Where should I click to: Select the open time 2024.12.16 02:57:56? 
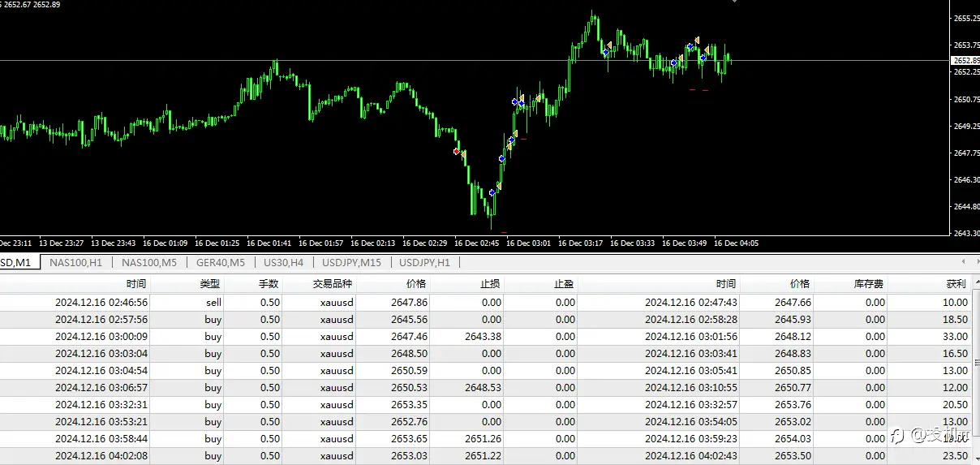[101, 319]
